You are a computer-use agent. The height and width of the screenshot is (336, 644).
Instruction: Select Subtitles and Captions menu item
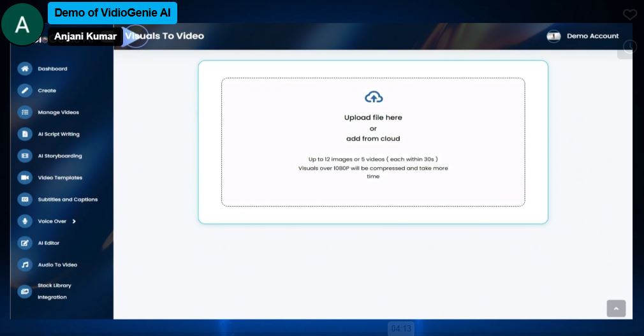[68, 199]
